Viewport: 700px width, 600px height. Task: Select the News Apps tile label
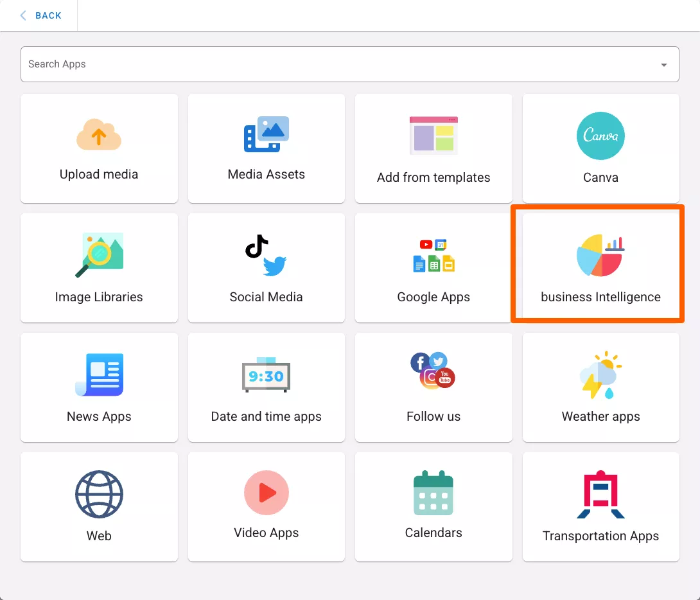coord(99,416)
